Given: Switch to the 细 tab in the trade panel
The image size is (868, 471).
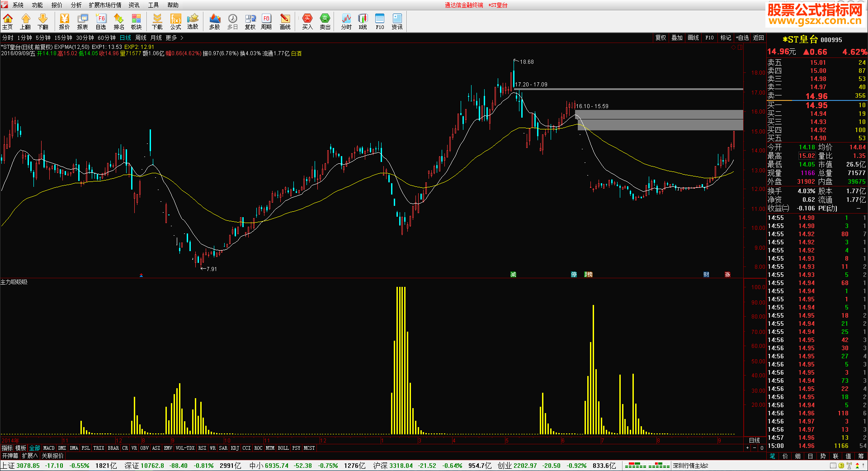Looking at the screenshot, I should [798, 456].
